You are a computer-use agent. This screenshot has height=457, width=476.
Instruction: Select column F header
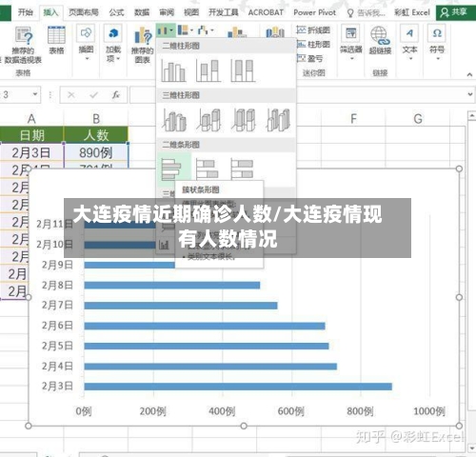pos(353,119)
